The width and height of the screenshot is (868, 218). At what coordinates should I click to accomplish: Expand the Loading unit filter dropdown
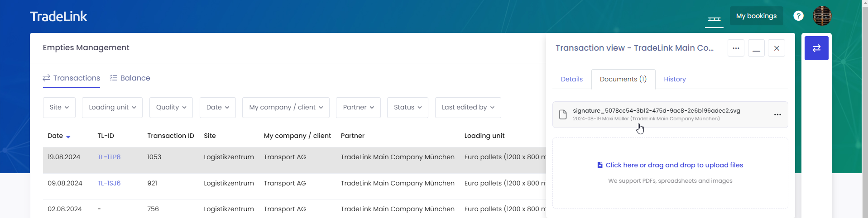coord(112,108)
